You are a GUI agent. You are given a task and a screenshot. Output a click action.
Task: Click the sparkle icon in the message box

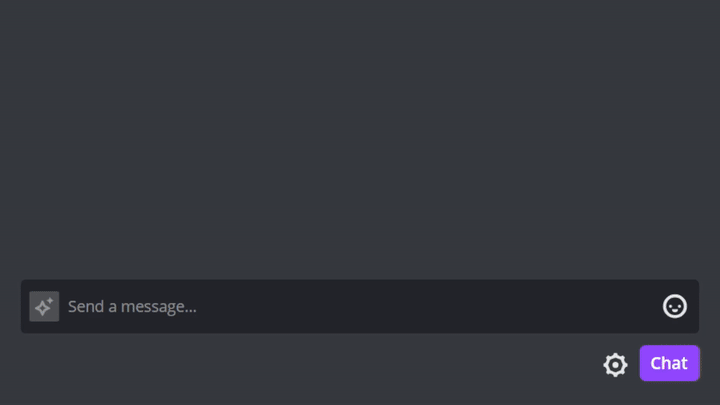[x=44, y=306]
